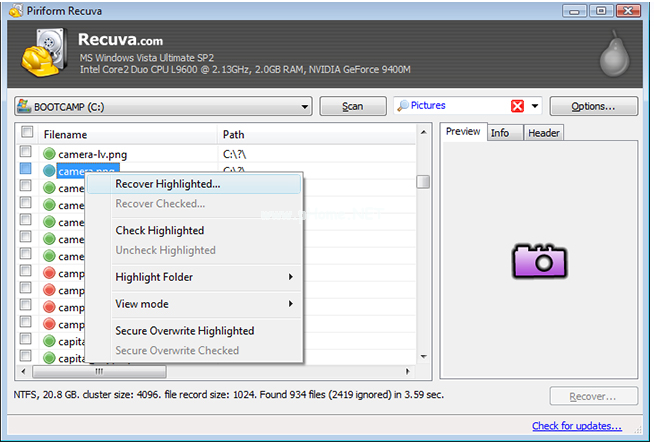Click the file list vertical scrollbar thumb
654x446 pixels.
tap(423, 181)
